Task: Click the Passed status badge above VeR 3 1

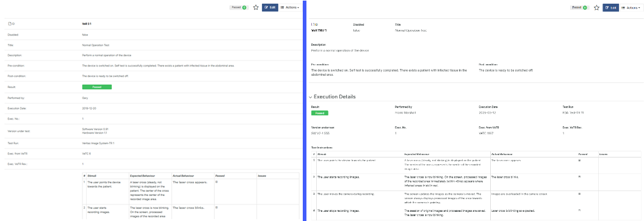Action: pos(239,7)
